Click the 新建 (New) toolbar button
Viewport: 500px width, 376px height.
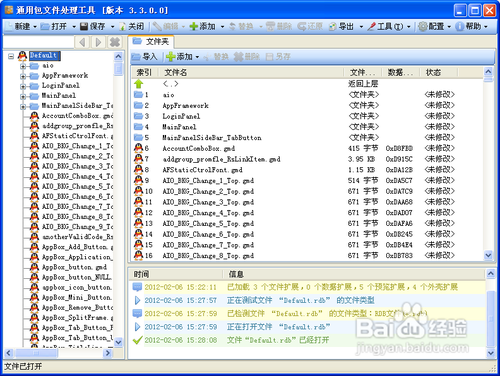point(18,26)
